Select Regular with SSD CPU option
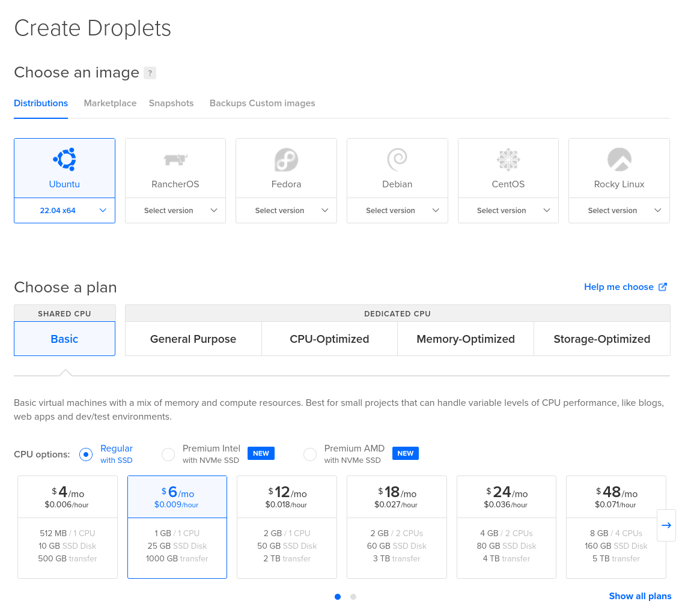Viewport: 691px width, 616px height. [x=86, y=454]
